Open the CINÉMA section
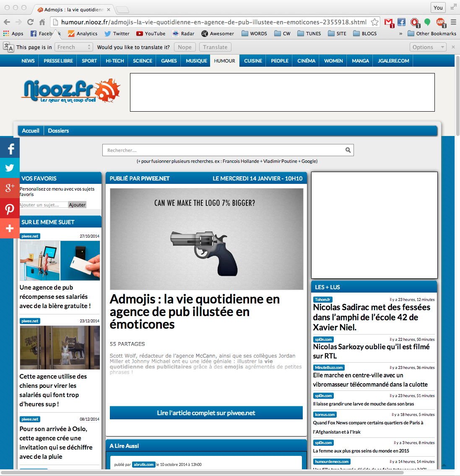 tap(306, 61)
